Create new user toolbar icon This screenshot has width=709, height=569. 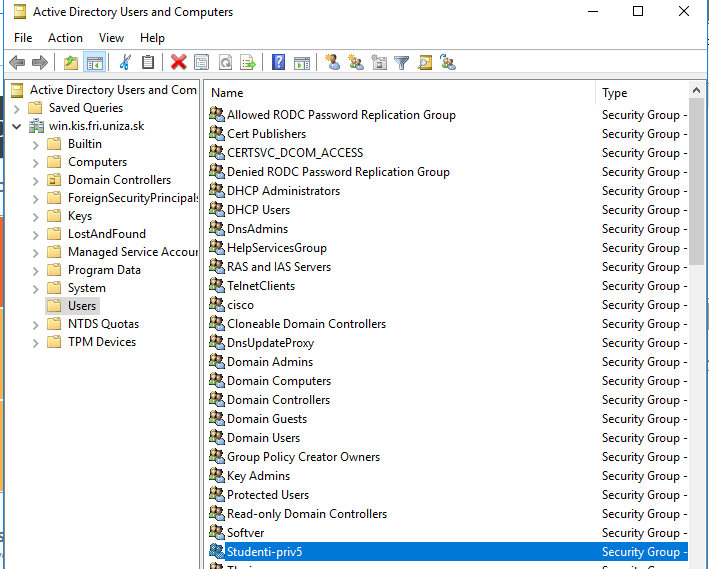tap(333, 62)
